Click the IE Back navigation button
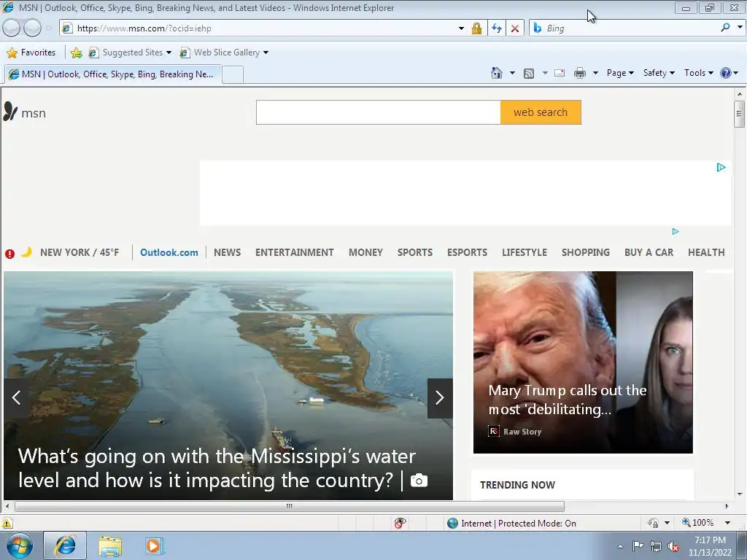 point(12,28)
